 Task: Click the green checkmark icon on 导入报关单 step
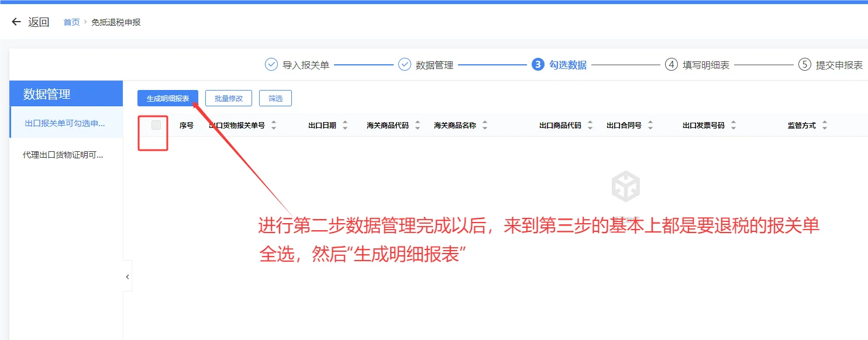(x=271, y=65)
